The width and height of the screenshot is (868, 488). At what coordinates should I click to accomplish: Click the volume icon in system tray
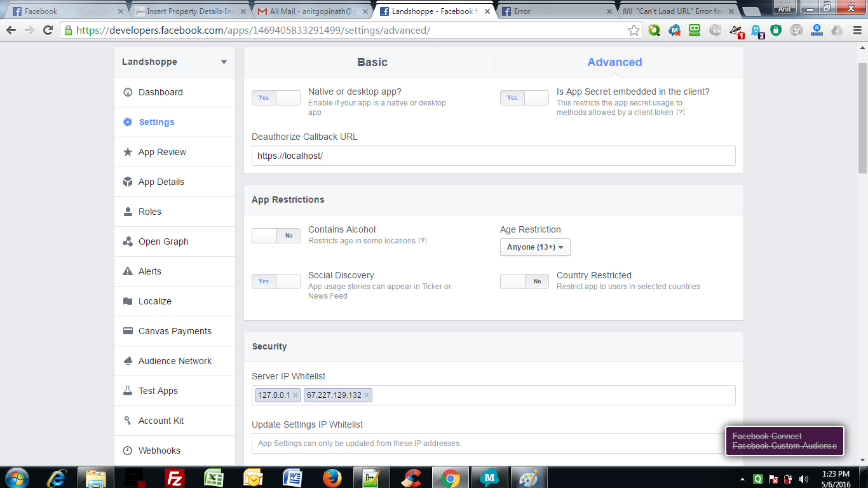click(804, 478)
